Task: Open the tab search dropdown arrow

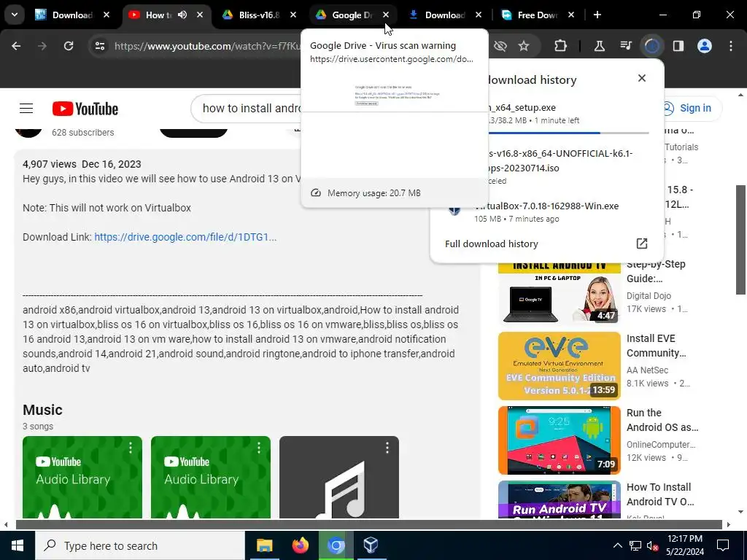Action: pos(15,15)
